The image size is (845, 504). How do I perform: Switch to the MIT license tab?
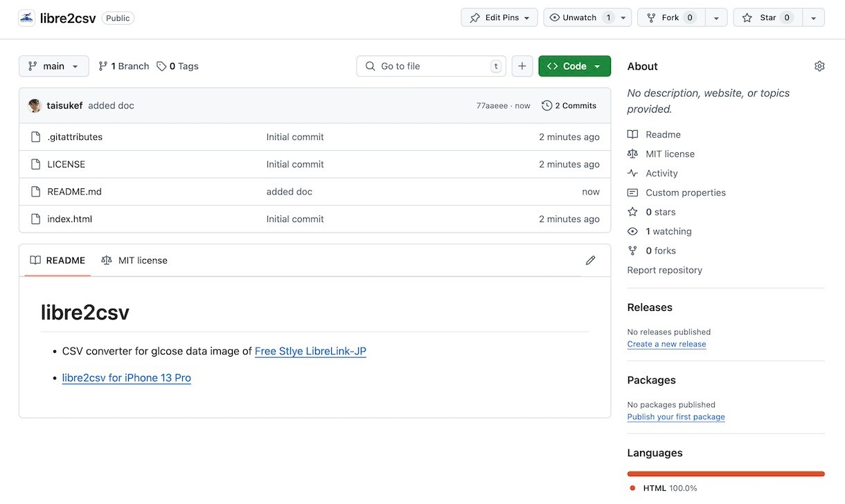(x=134, y=260)
